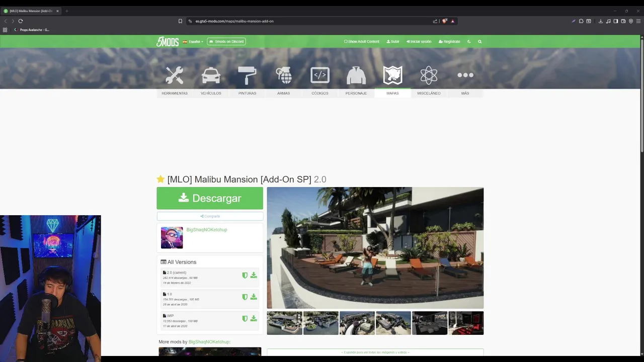Open the Misceláneo atom category icon

tap(429, 75)
